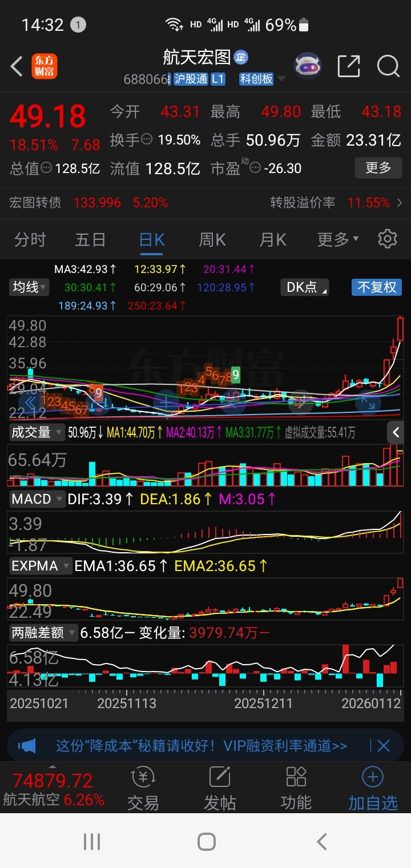Tap the 金额 23.31亿 value
Viewport: 411px width, 868px height.
(x=374, y=140)
